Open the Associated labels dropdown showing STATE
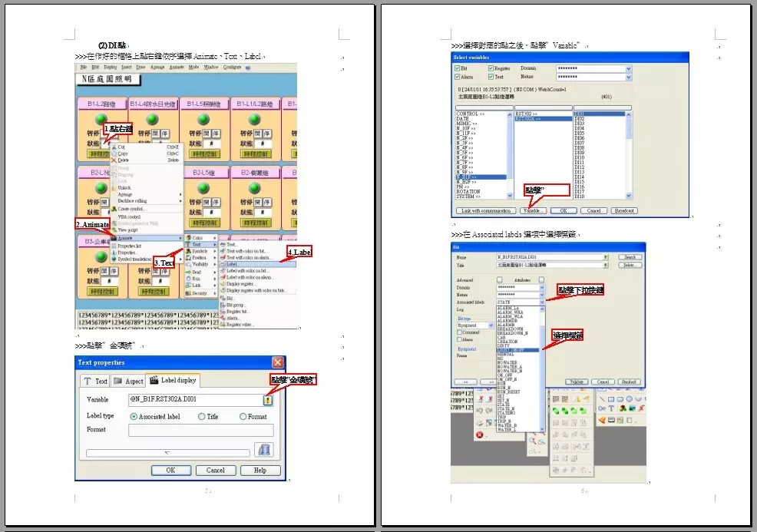This screenshot has width=757, height=532. pyautogui.click(x=541, y=302)
